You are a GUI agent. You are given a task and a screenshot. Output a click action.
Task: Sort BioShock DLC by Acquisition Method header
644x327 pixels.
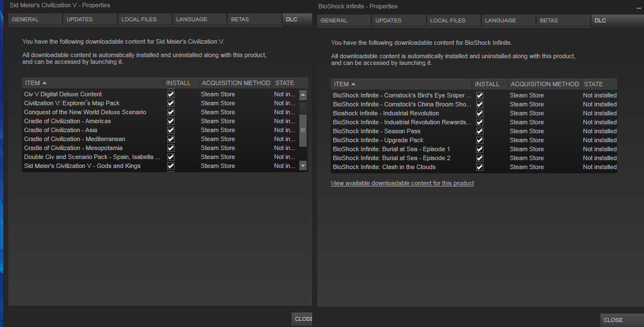pos(544,84)
